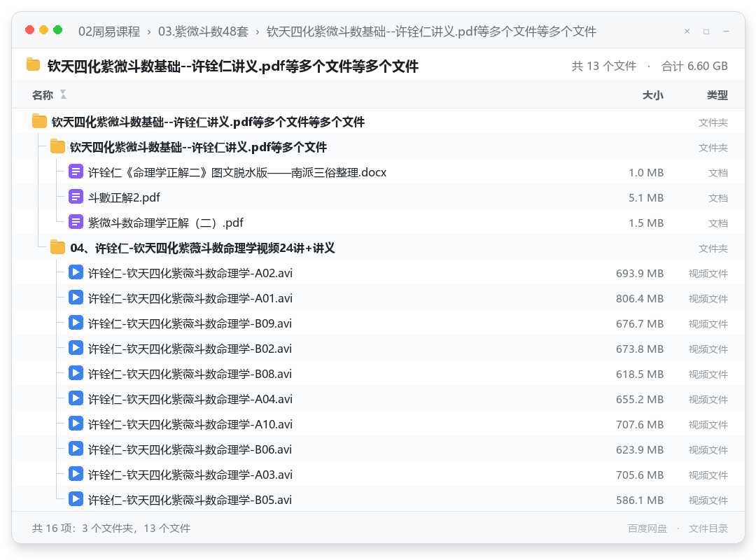The image size is (756, 560).
Task: Click the sort icon next to 名称
Action: [x=63, y=94]
